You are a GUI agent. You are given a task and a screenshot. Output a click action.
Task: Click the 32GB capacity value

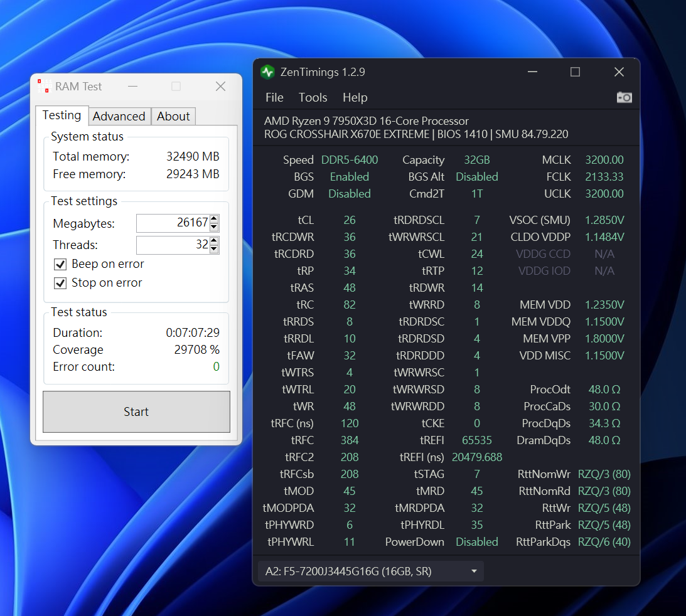point(477,160)
